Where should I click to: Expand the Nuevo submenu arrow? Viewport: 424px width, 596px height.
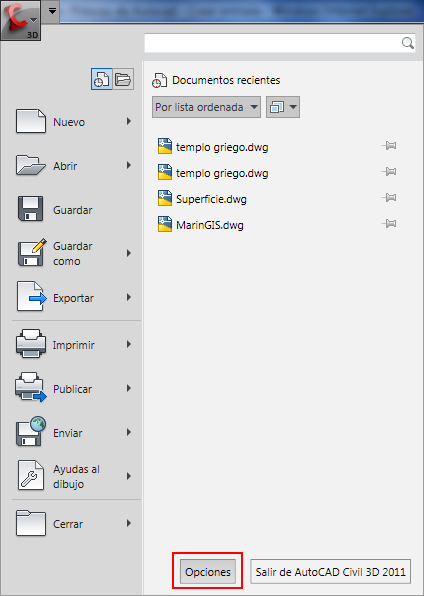click(129, 121)
